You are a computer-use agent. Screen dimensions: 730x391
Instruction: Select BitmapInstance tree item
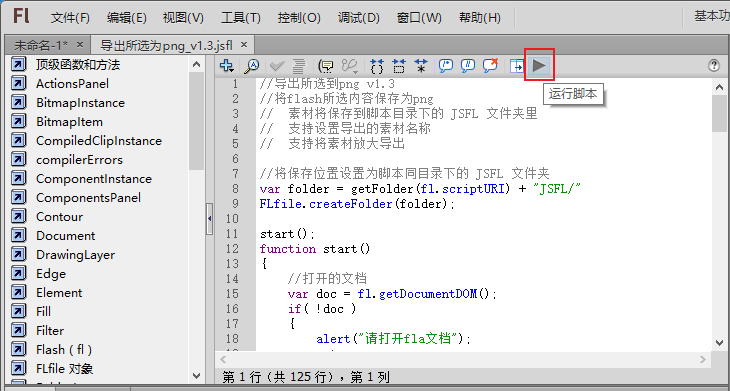point(80,102)
